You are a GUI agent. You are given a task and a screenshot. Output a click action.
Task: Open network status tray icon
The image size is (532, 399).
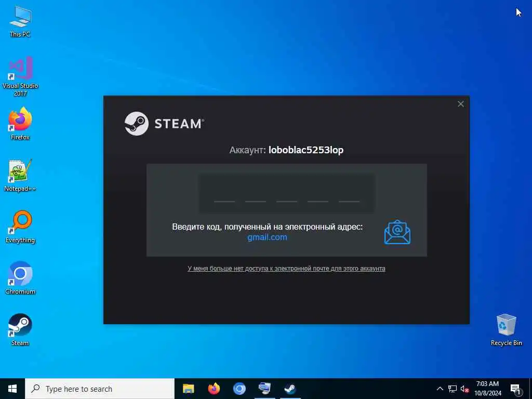click(x=453, y=389)
